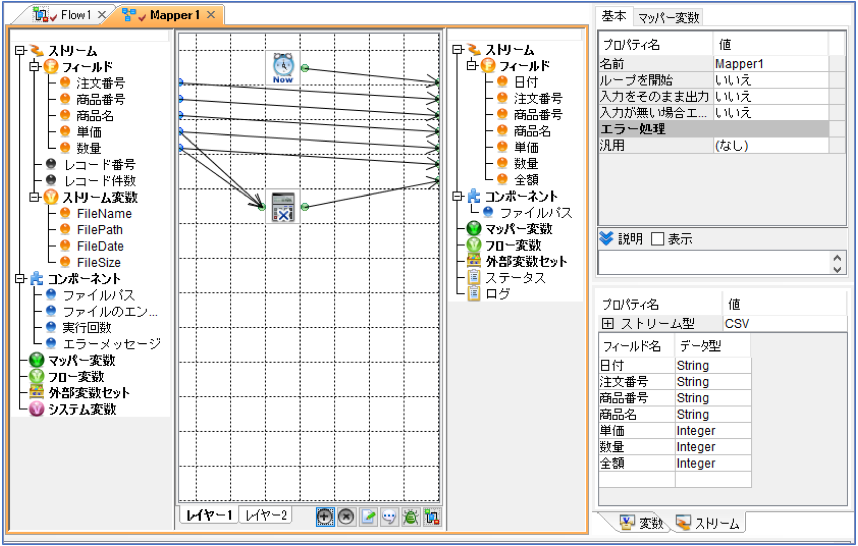Click the description text area
This screenshot has height=546, width=858.
pyautogui.click(x=714, y=263)
